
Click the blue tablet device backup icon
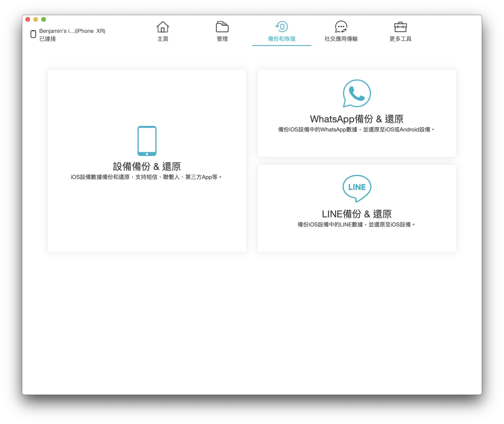147,141
